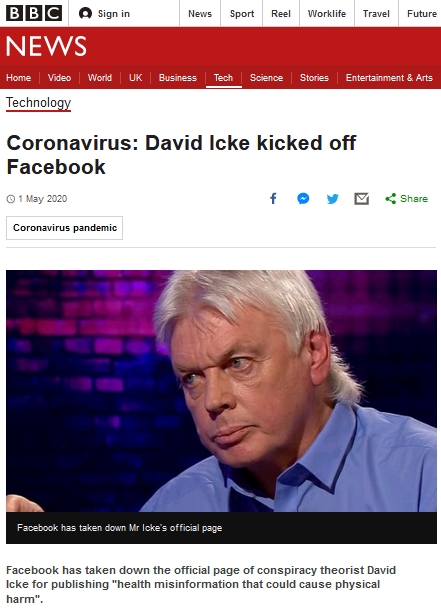The image size is (441, 609).
Task: Click the David Icke article photo
Action: click(x=221, y=391)
